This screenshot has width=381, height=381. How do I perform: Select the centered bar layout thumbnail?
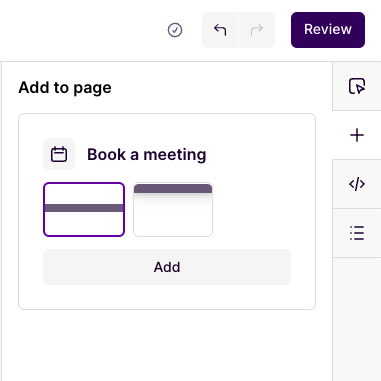point(84,210)
